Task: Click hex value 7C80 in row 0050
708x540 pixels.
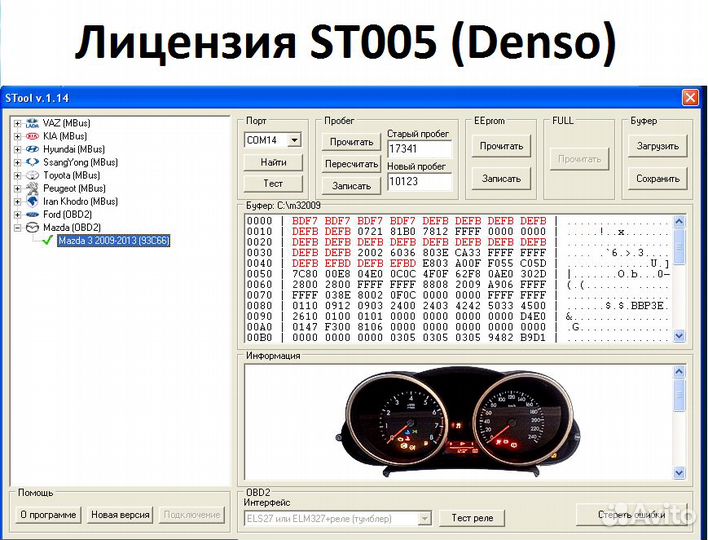Action: click(x=305, y=274)
